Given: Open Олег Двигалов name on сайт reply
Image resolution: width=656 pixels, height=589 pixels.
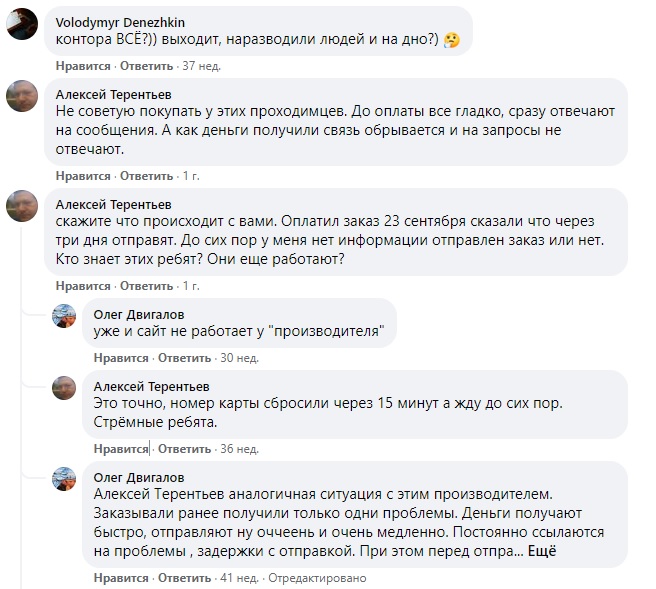Looking at the screenshot, I should 139,313.
